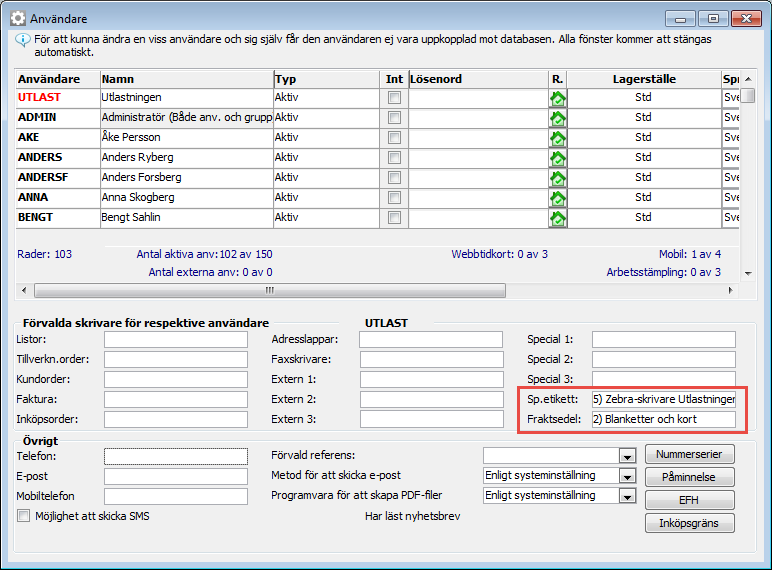The image size is (772, 570).
Task: Expand Metod för att skicka e-post dropdown
Action: [627, 476]
